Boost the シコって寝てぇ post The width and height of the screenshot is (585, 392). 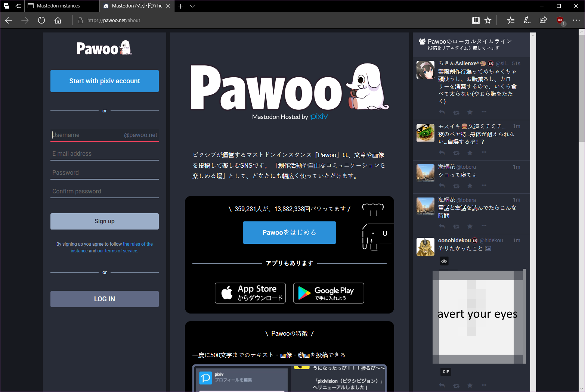click(x=456, y=186)
